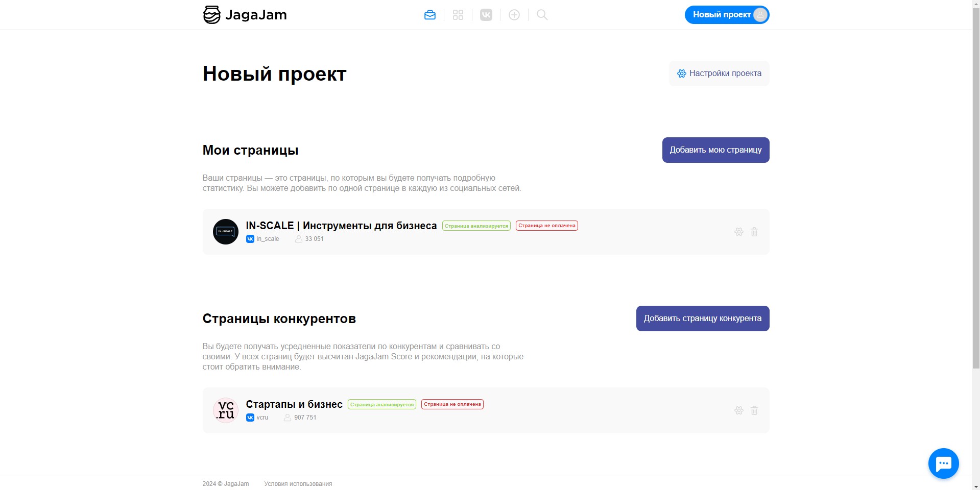The width and height of the screenshot is (980, 490).
Task: Click Страница анализируется badge on the IN-SCALE row
Action: coord(476,226)
